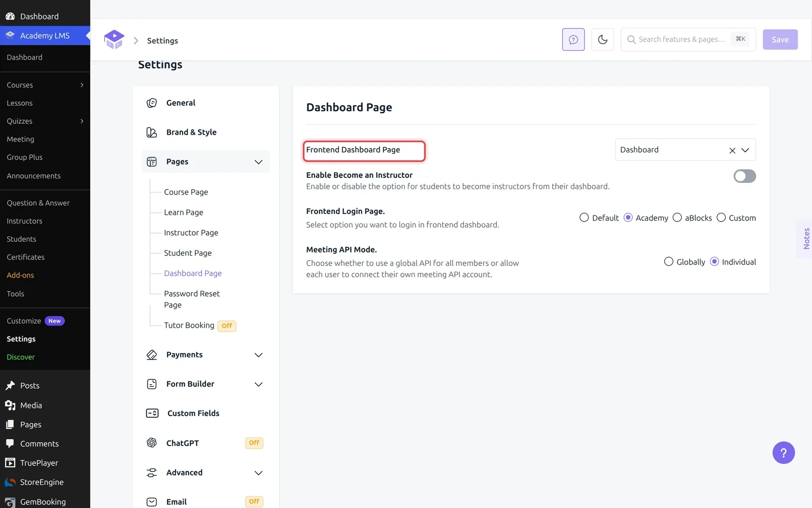Open the Course Page settings
Screen dimensions: 812x508
[x=186, y=192]
